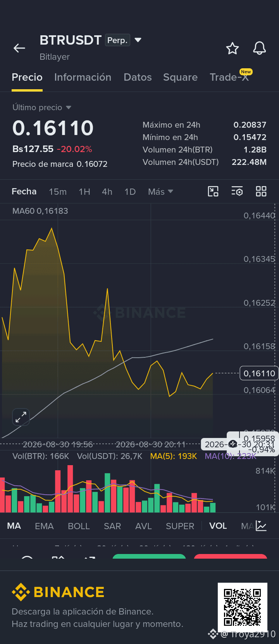Select 1D timeframe
Viewport: 279px width, 644px height.
(130, 192)
